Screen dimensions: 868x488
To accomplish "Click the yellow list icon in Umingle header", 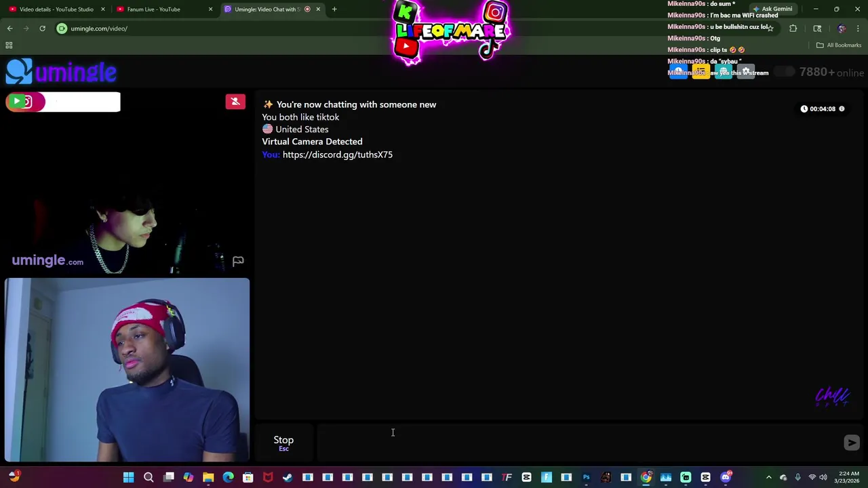I will [701, 72].
